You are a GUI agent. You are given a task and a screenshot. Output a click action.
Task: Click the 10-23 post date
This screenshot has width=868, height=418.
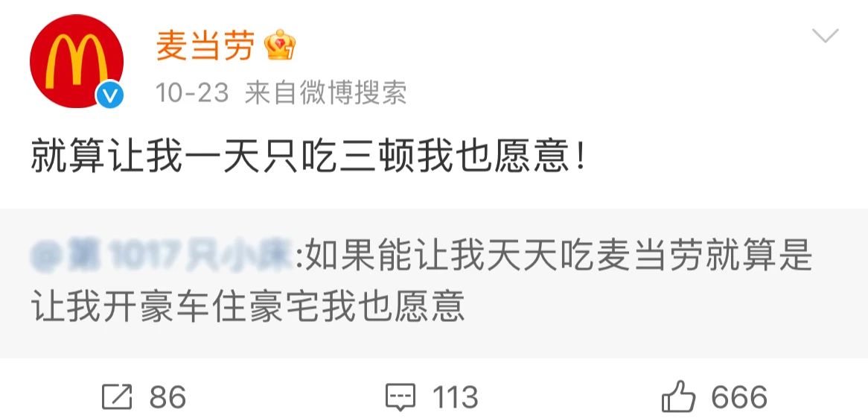pyautogui.click(x=191, y=92)
